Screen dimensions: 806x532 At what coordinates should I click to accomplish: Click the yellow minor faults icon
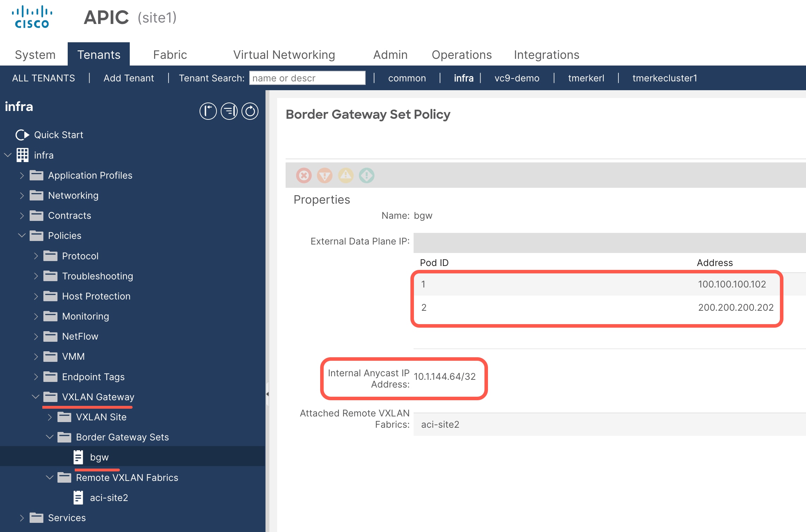tap(346, 175)
